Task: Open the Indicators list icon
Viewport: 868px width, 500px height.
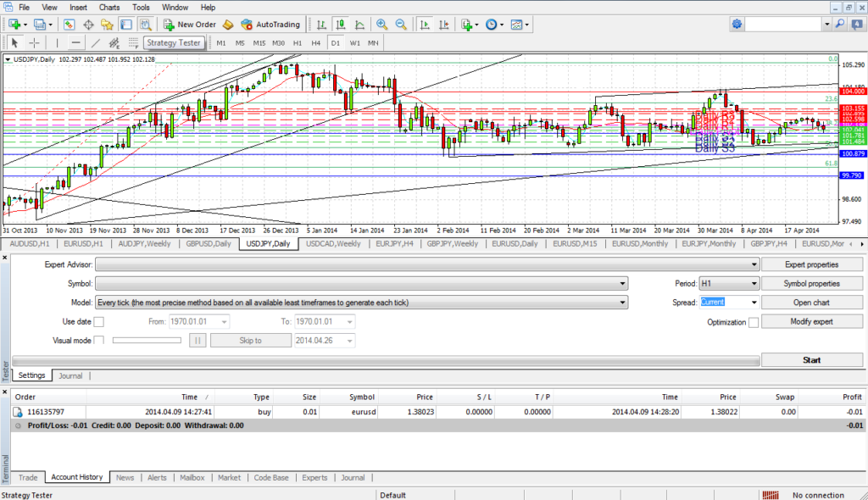Action: click(x=467, y=25)
